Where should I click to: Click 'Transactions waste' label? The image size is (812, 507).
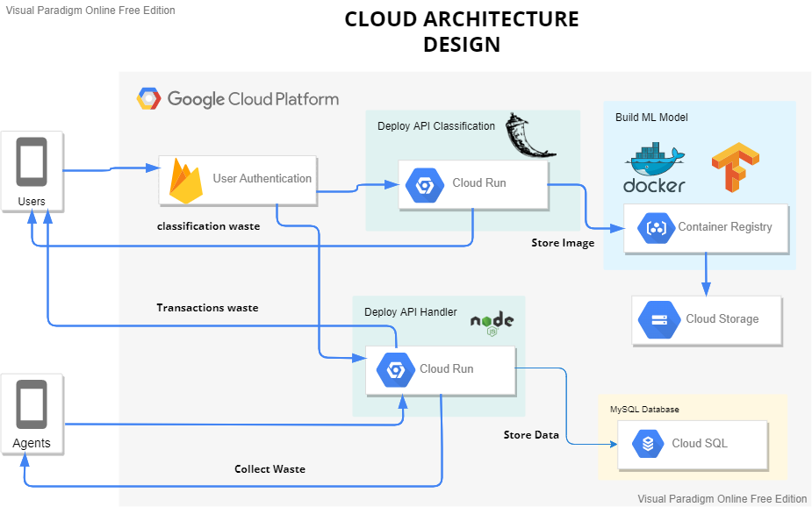point(207,308)
